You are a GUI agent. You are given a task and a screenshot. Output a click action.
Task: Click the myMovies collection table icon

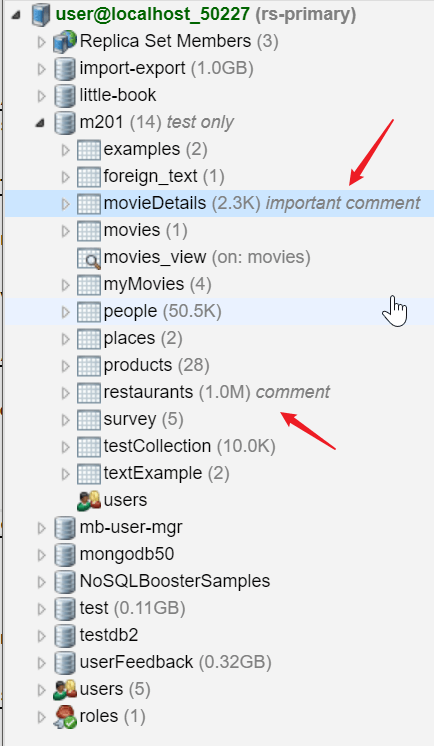pos(89,285)
